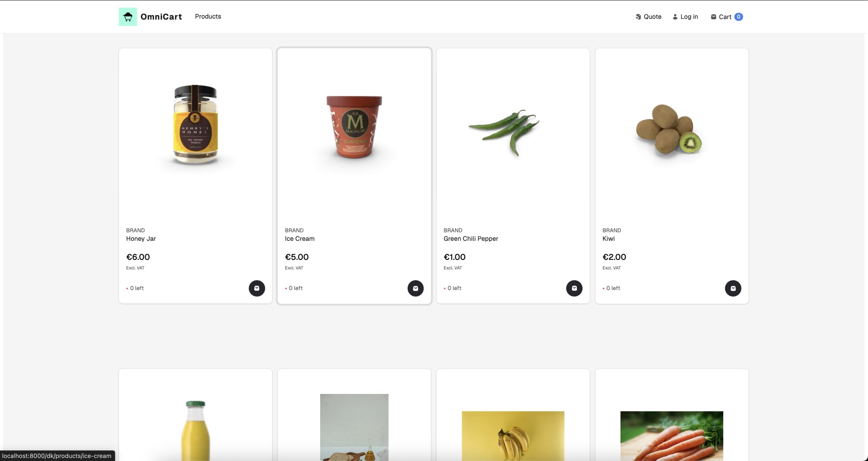The image size is (868, 461).
Task: Click the OmniCart brand name
Action: [x=161, y=17]
